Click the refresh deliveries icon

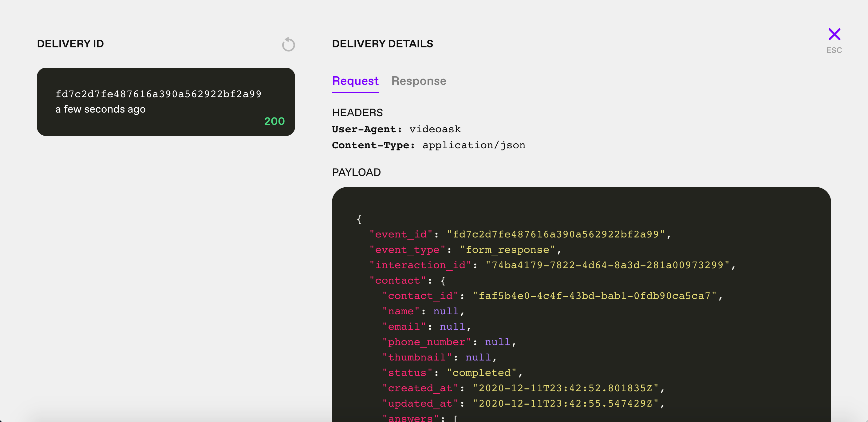click(x=288, y=45)
